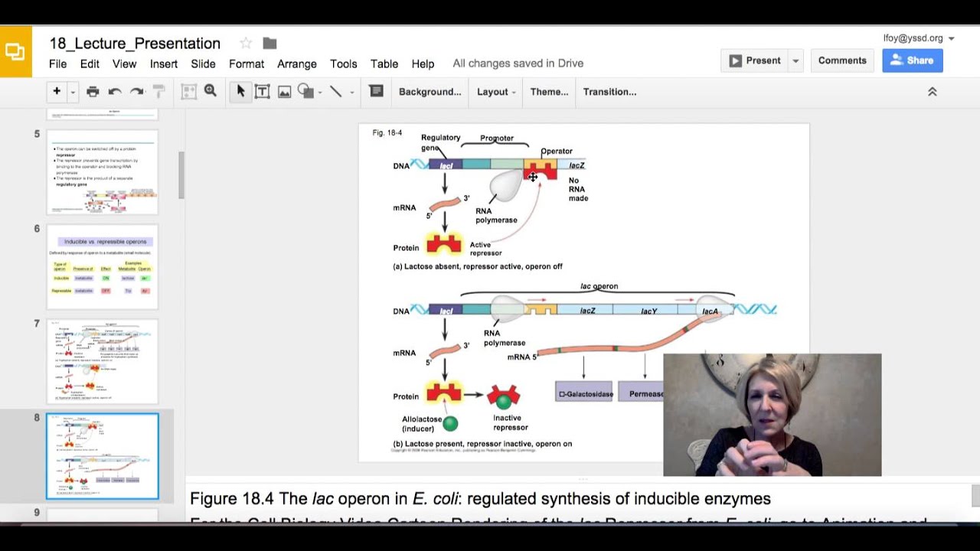Insert a comment from toolbar
The image size is (980, 551).
point(376,92)
